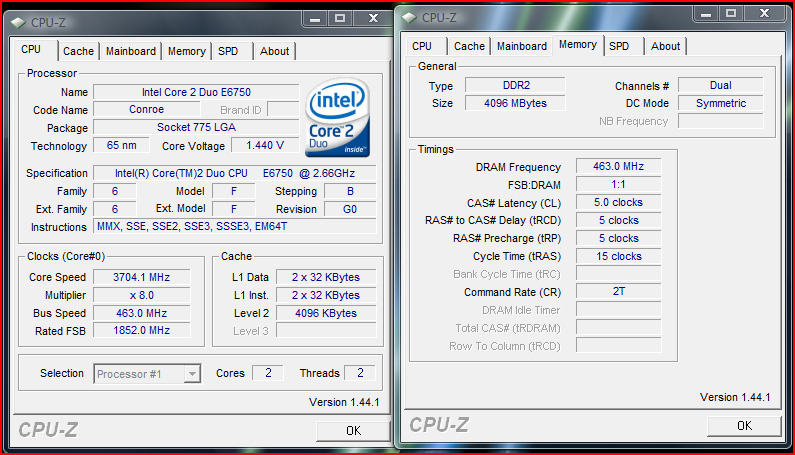Screen dimensions: 795x455
Task: Click the Threads count field
Action: [360, 373]
